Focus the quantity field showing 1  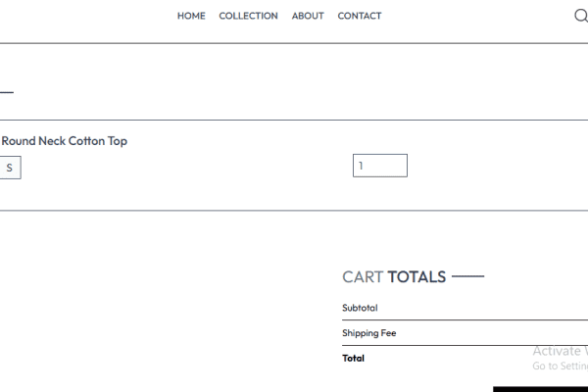[380, 166]
